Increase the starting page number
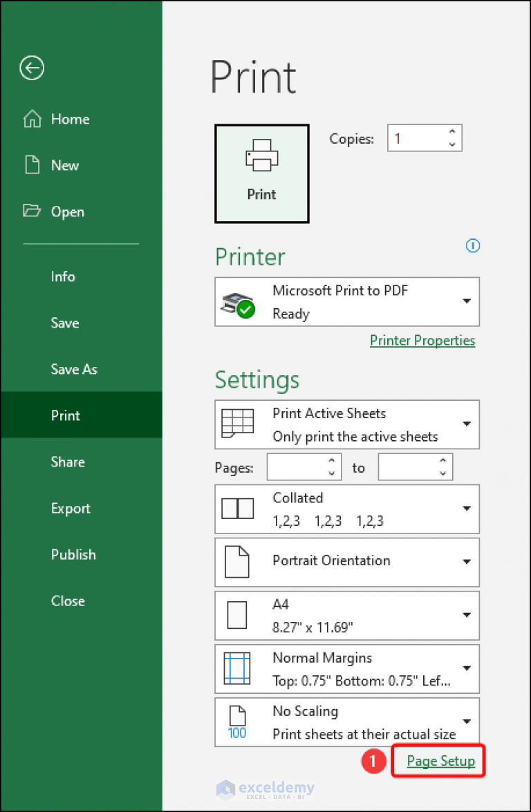Image resolution: width=531 pixels, height=812 pixels. (332, 462)
